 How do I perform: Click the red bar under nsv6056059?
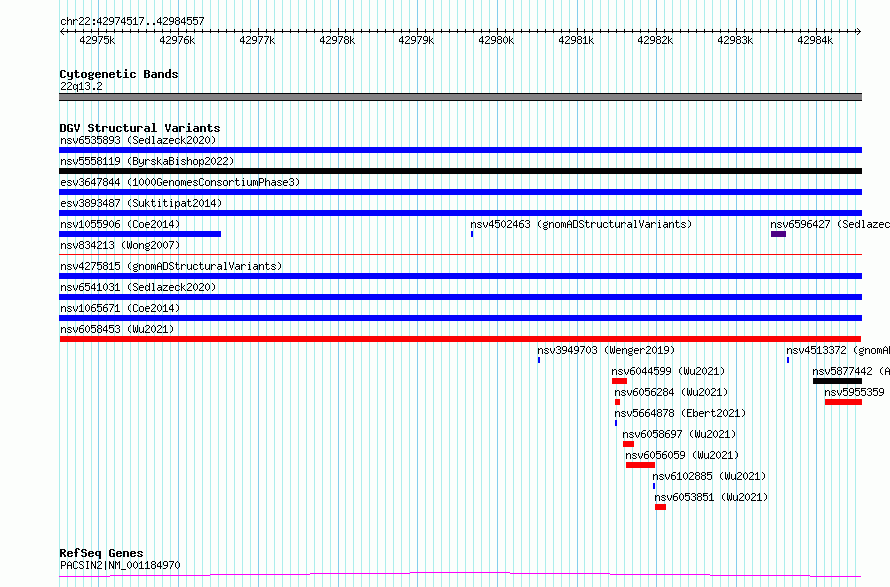pos(640,465)
